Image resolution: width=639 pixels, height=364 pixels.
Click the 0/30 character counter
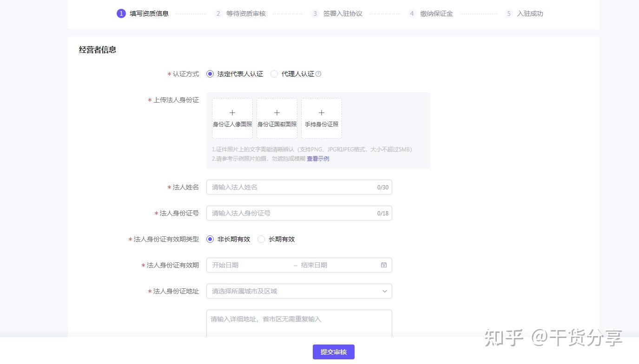[x=383, y=188]
